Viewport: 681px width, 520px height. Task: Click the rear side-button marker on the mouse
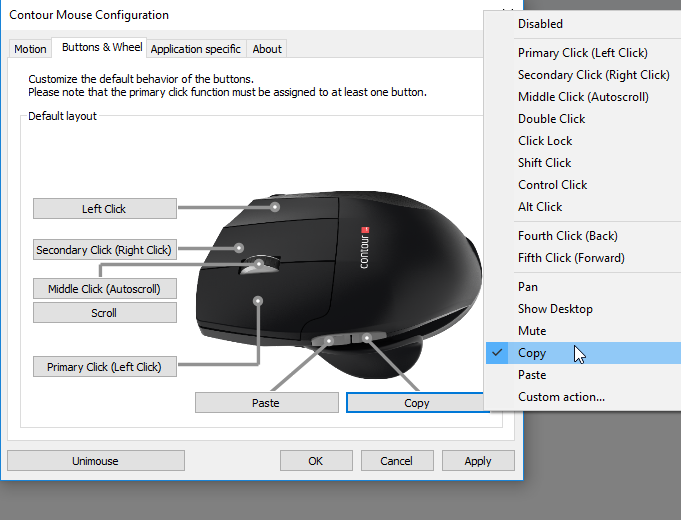tap(367, 338)
